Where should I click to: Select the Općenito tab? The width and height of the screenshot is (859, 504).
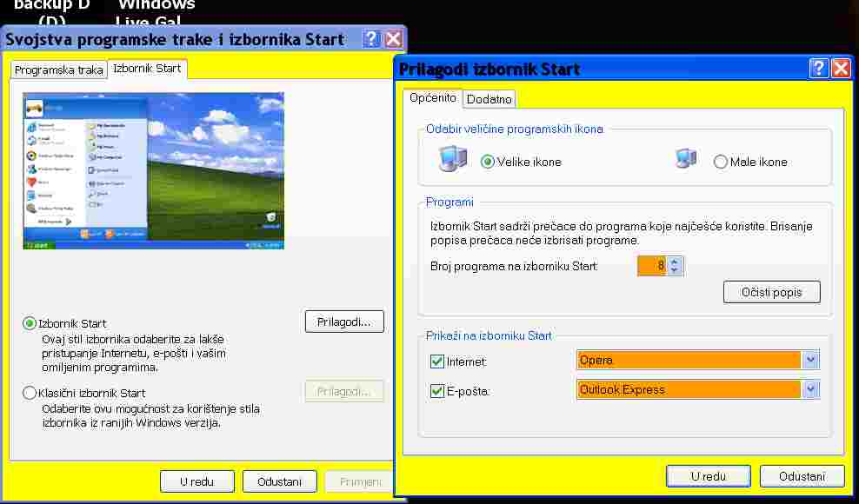tap(433, 97)
